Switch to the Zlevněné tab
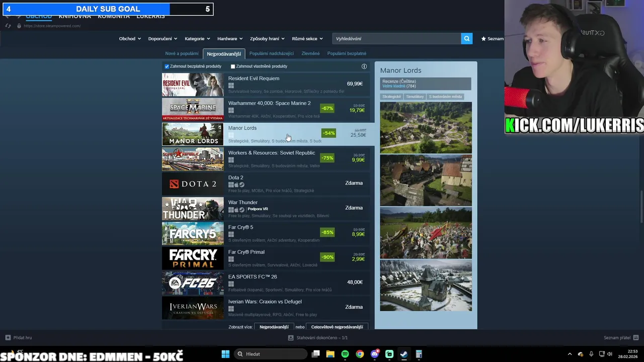The image size is (644, 362). click(x=310, y=53)
